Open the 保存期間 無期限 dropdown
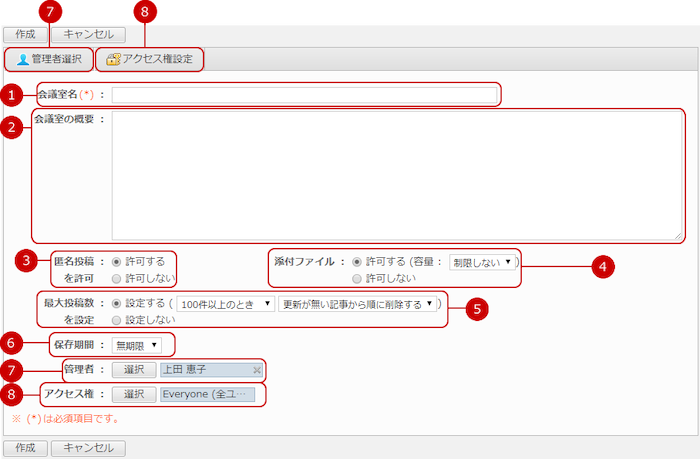700x459 pixels. (x=136, y=346)
